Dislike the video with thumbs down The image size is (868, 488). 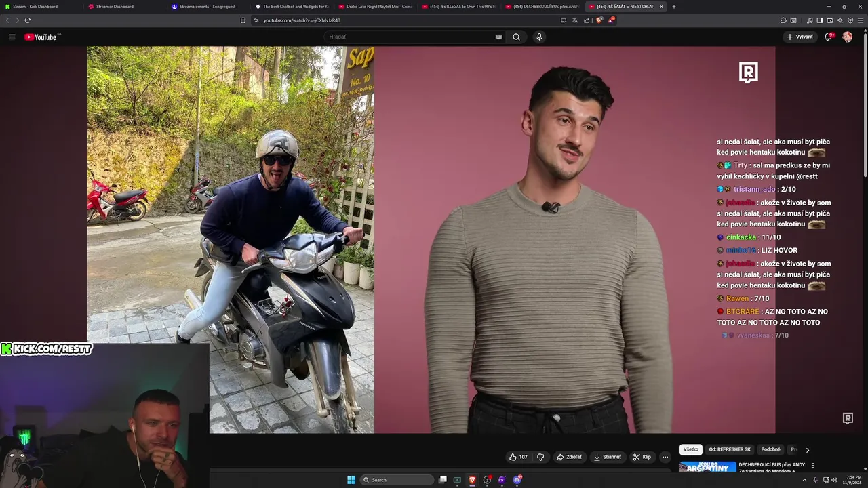point(540,457)
